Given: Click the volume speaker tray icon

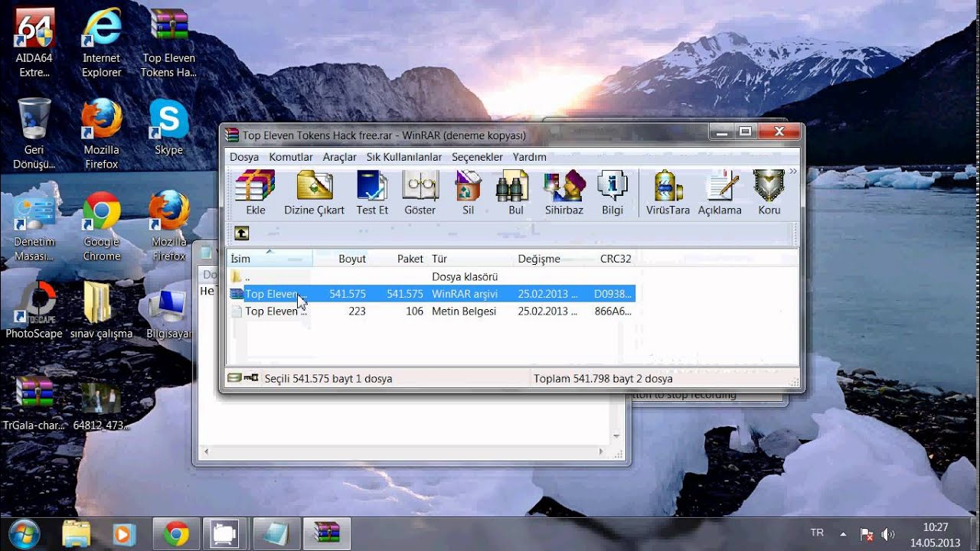Looking at the screenshot, I should click(888, 534).
